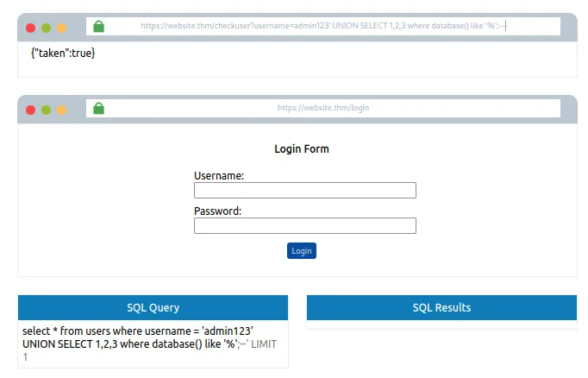Click the red dot in the checkuser browser window

pyautogui.click(x=31, y=28)
